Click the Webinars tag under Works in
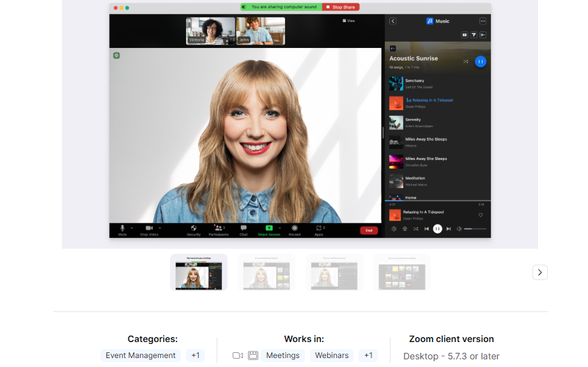Image resolution: width=588 pixels, height=367 pixels. pos(332,355)
